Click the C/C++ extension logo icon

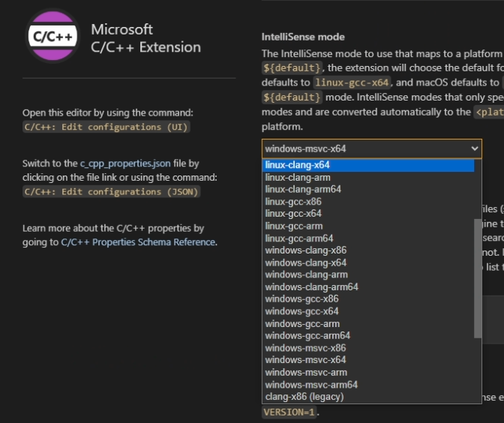pos(52,36)
